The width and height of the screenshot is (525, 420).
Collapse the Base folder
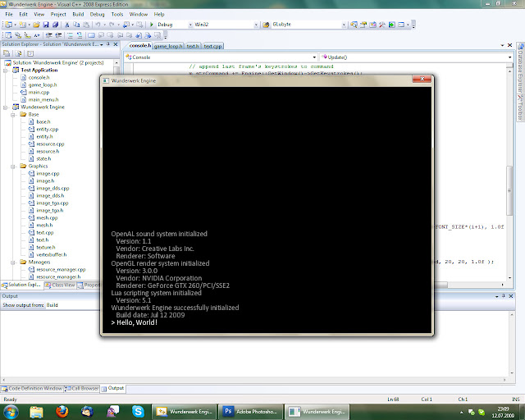tap(13, 115)
